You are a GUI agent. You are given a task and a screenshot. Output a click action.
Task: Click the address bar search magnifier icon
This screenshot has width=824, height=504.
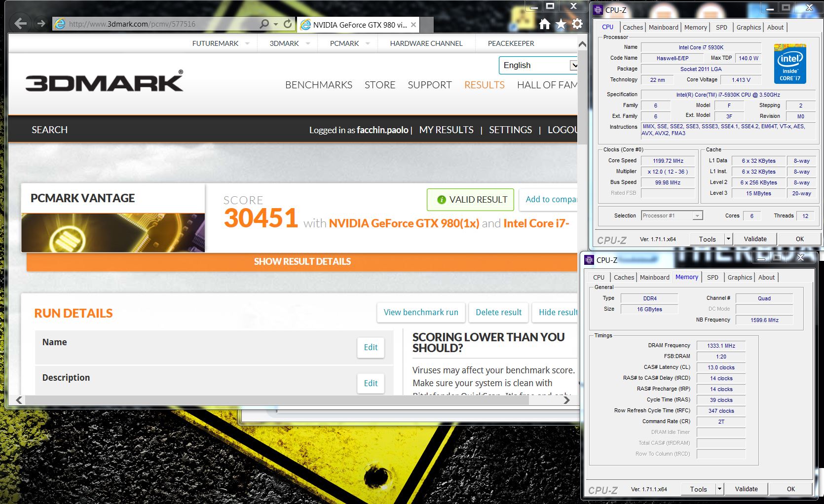tap(264, 24)
